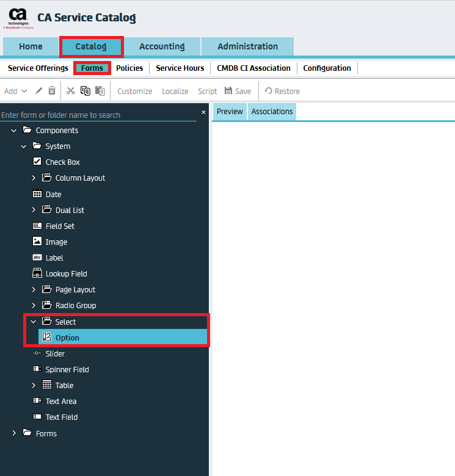Select the Date component icon
455x476 pixels.
(x=37, y=194)
